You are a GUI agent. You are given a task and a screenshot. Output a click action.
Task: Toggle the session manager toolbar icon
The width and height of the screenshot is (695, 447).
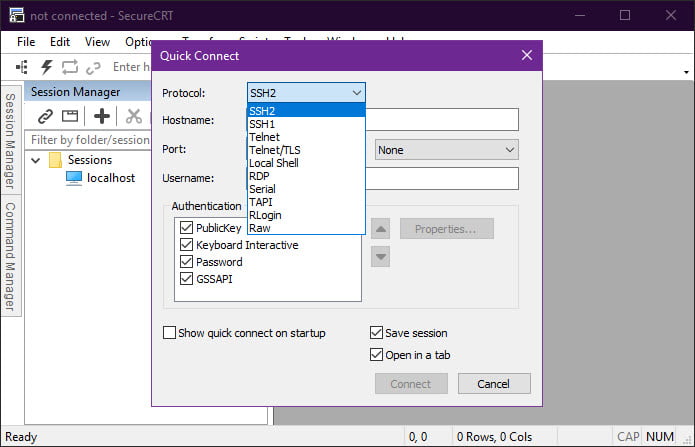22,67
